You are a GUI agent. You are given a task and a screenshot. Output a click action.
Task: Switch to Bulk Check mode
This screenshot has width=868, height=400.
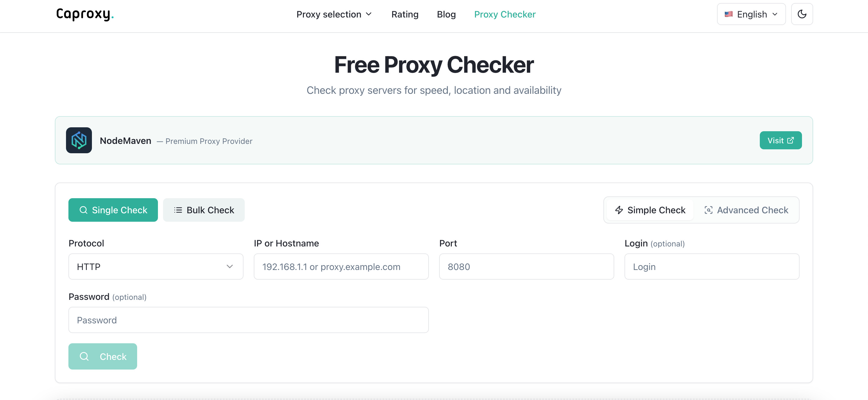coord(204,210)
